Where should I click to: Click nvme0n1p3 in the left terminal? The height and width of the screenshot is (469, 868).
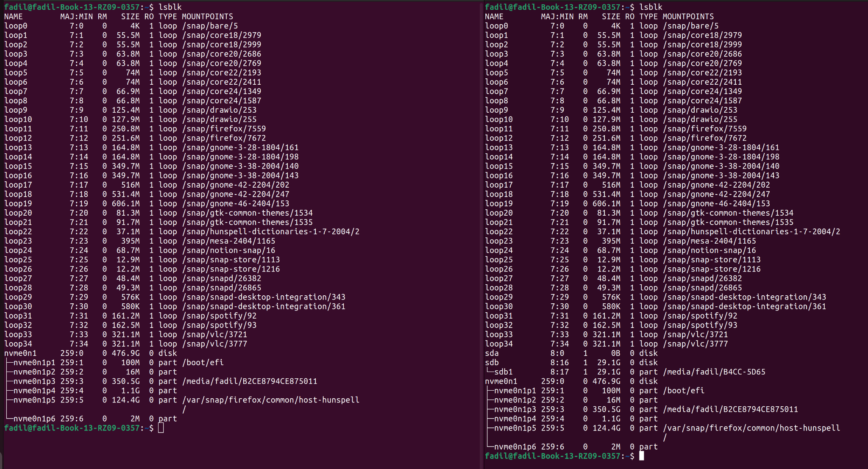click(34, 381)
